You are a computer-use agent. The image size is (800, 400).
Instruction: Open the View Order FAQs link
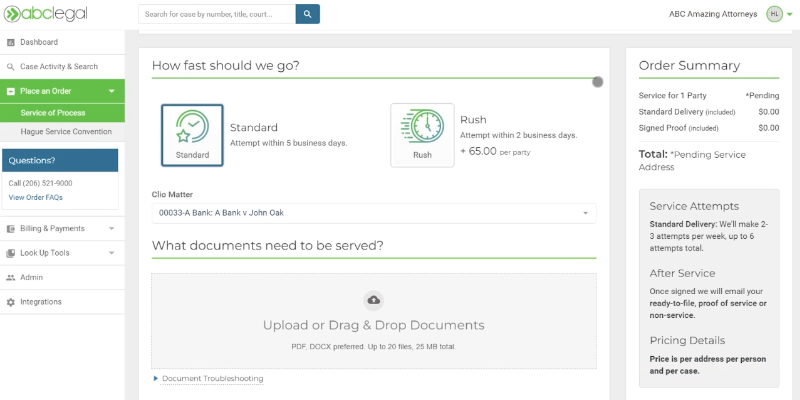click(36, 198)
